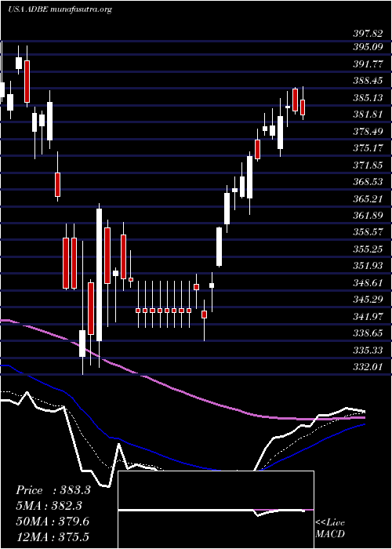392x549 pixels.
Task: Click the 358.57 price level label
Action: coord(367,232)
